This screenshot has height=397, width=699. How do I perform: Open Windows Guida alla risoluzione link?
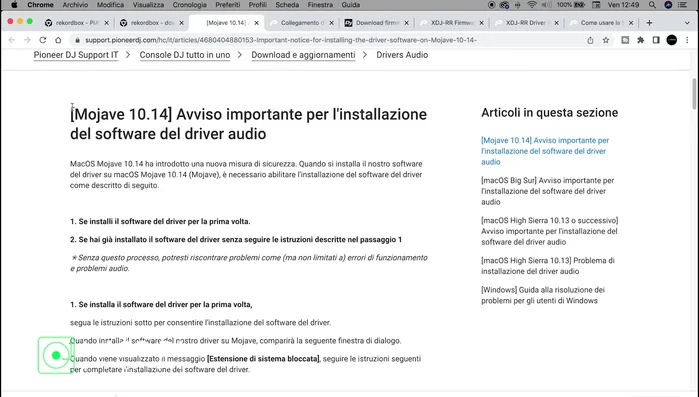click(543, 295)
